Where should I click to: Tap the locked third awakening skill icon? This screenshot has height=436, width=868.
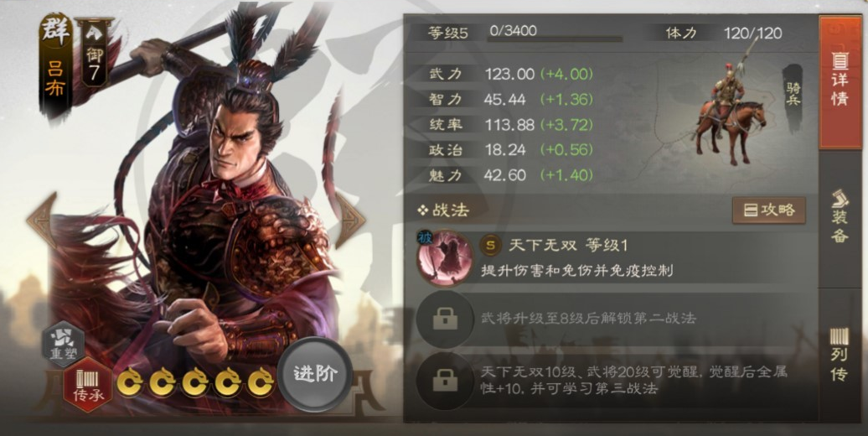click(445, 381)
